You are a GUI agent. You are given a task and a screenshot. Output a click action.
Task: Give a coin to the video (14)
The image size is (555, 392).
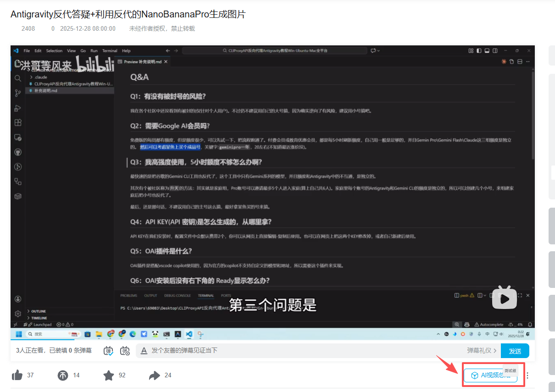(63, 375)
